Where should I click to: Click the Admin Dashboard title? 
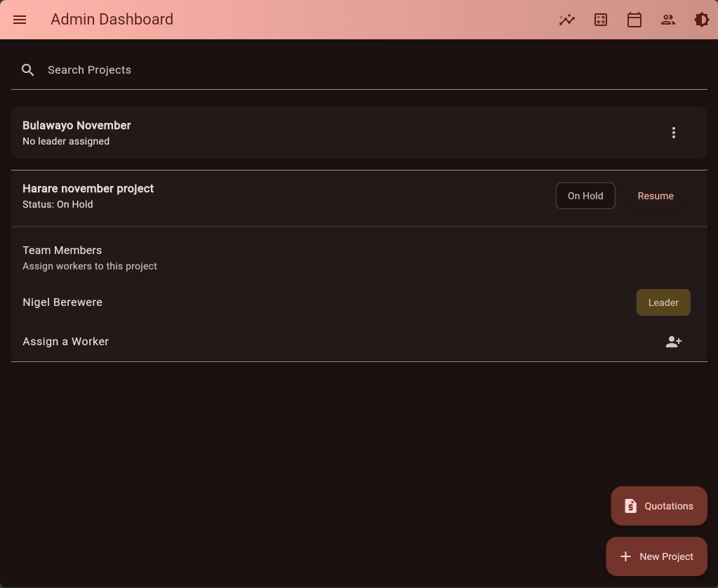point(112,20)
